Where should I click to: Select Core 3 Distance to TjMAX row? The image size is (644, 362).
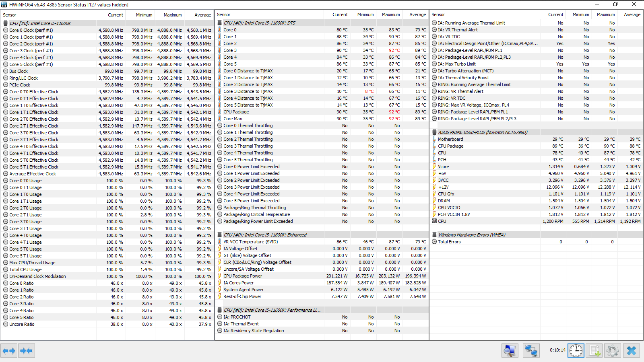322,91
